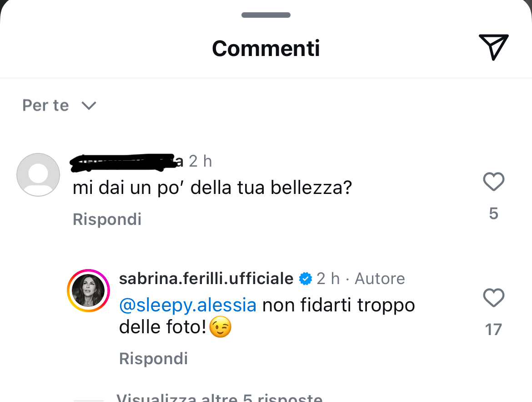Open sabrina.ferilli.ufficiale username profile link
This screenshot has width=532, height=402.
click(206, 279)
